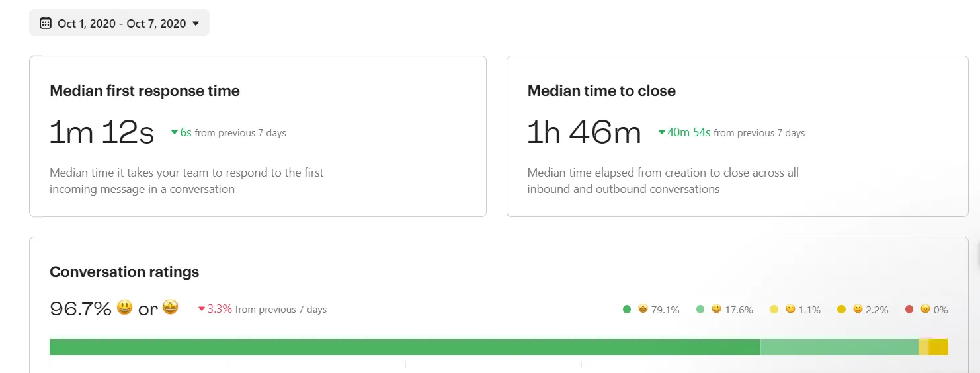This screenshot has width=980, height=373.
Task: Click the neutral face emoji beside 1.1%
Action: pyautogui.click(x=790, y=309)
